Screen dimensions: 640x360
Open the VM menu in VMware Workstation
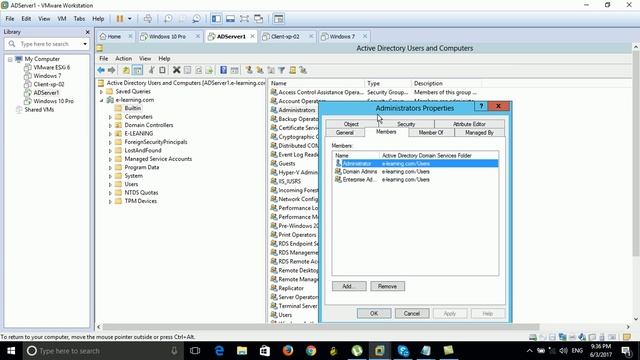pyautogui.click(x=62, y=19)
